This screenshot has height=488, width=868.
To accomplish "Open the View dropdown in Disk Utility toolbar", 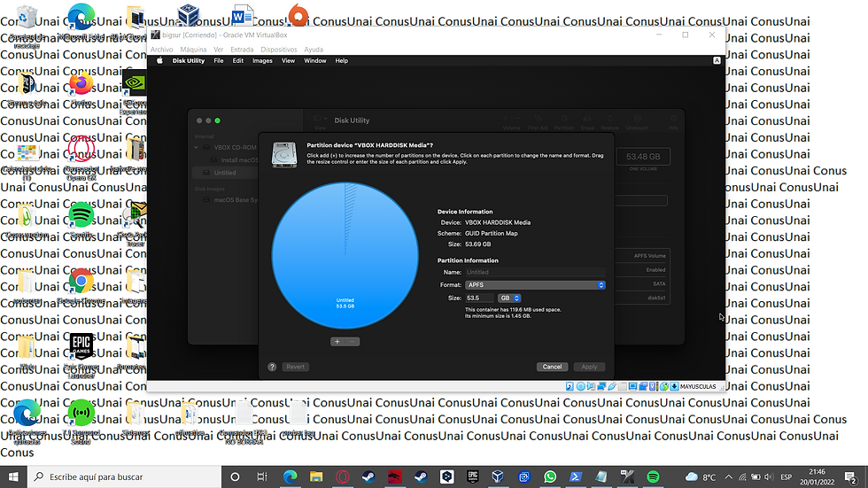I will point(320,119).
